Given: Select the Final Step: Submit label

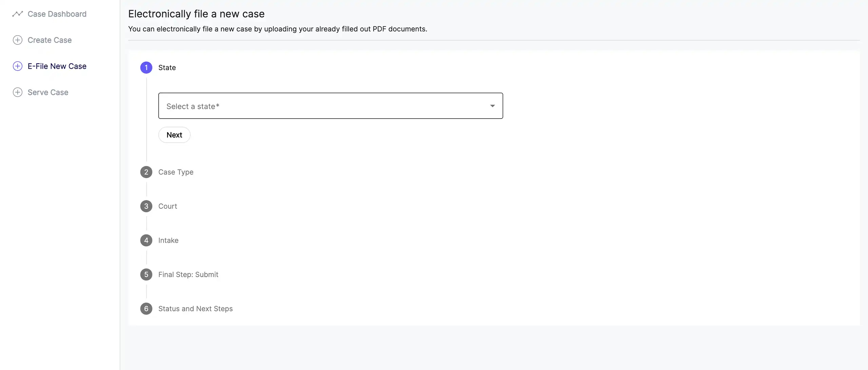Looking at the screenshot, I should (188, 274).
